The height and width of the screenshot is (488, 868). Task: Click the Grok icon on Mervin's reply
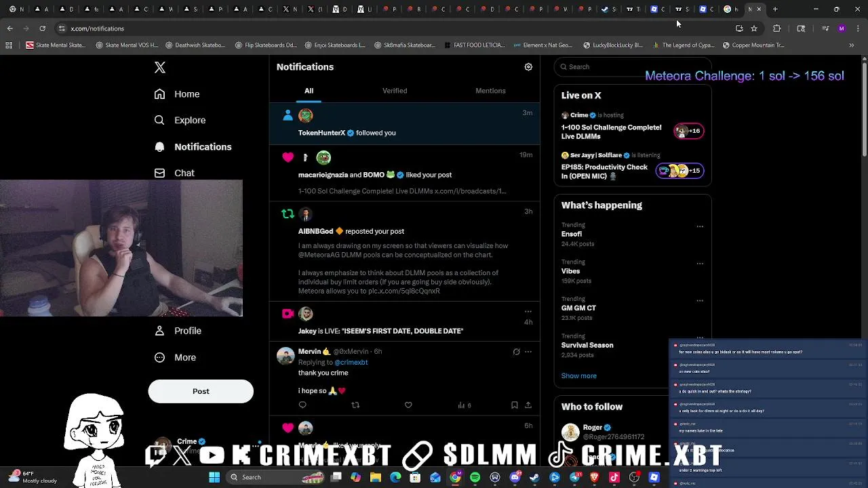516,352
